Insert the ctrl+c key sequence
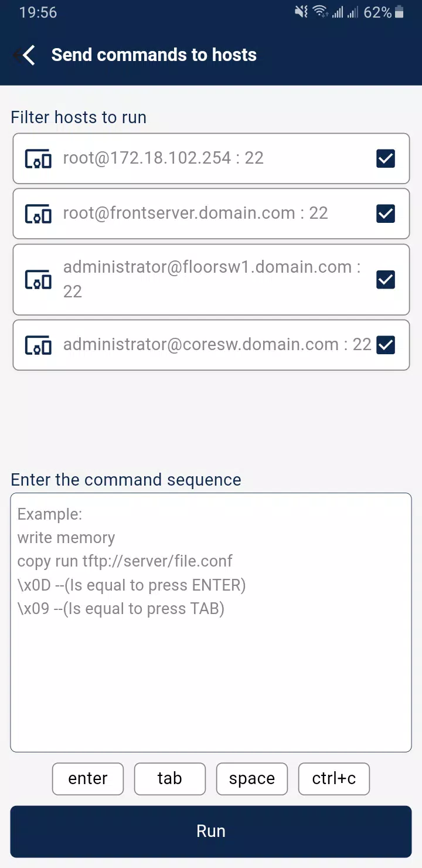This screenshot has height=868, width=422. 334,779
